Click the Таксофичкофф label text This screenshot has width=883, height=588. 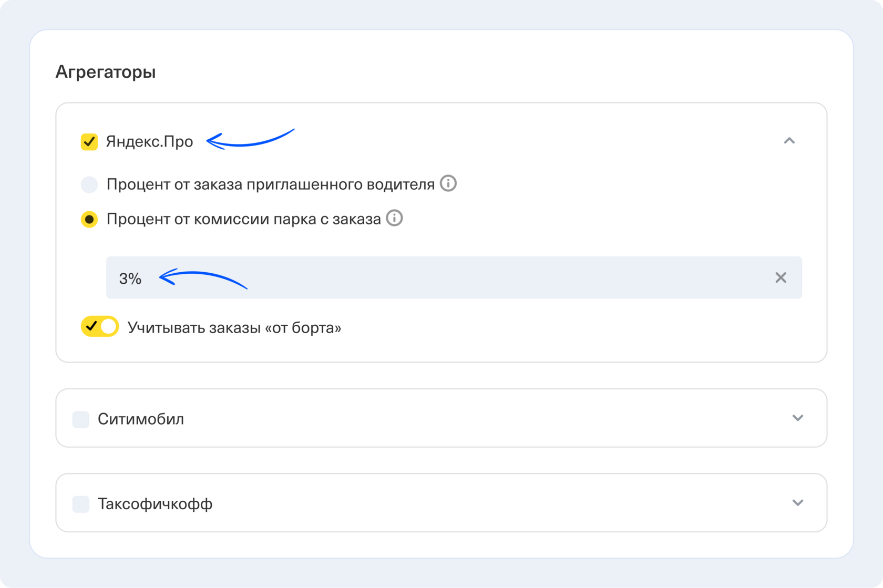click(x=155, y=504)
